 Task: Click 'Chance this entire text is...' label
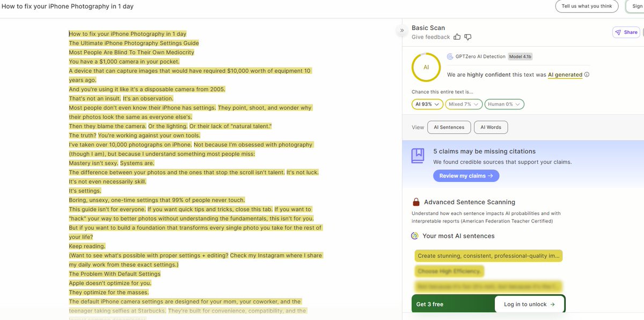pyautogui.click(x=442, y=92)
